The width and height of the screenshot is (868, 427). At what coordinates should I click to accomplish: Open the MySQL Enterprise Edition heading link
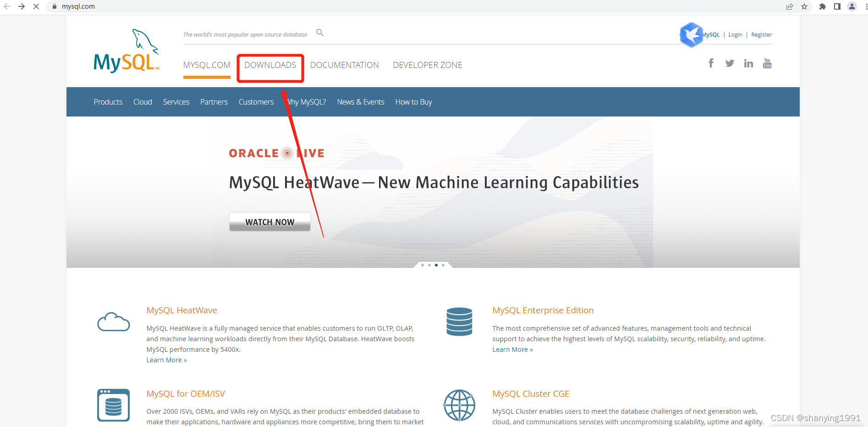[543, 311]
